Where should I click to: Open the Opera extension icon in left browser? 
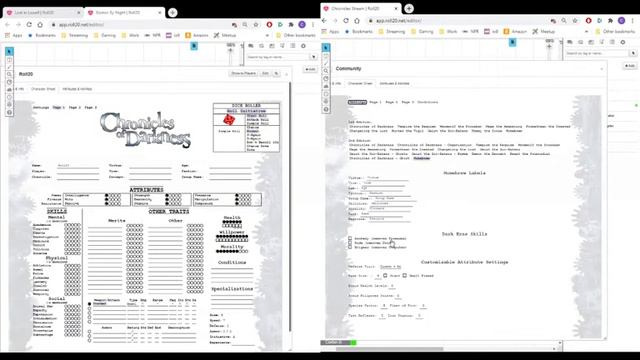pos(269,24)
